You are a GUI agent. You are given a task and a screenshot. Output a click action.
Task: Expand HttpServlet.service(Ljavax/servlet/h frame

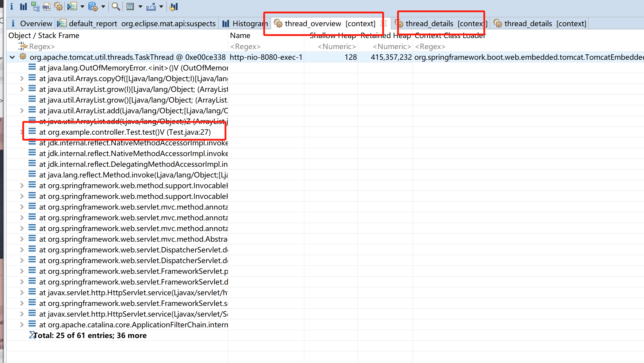pyautogui.click(x=22, y=293)
